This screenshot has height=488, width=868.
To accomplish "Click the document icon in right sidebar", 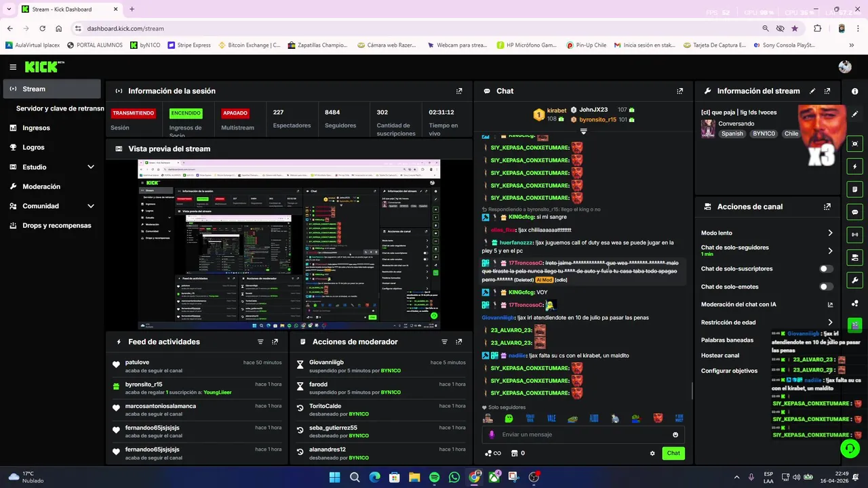I will pos(854,189).
